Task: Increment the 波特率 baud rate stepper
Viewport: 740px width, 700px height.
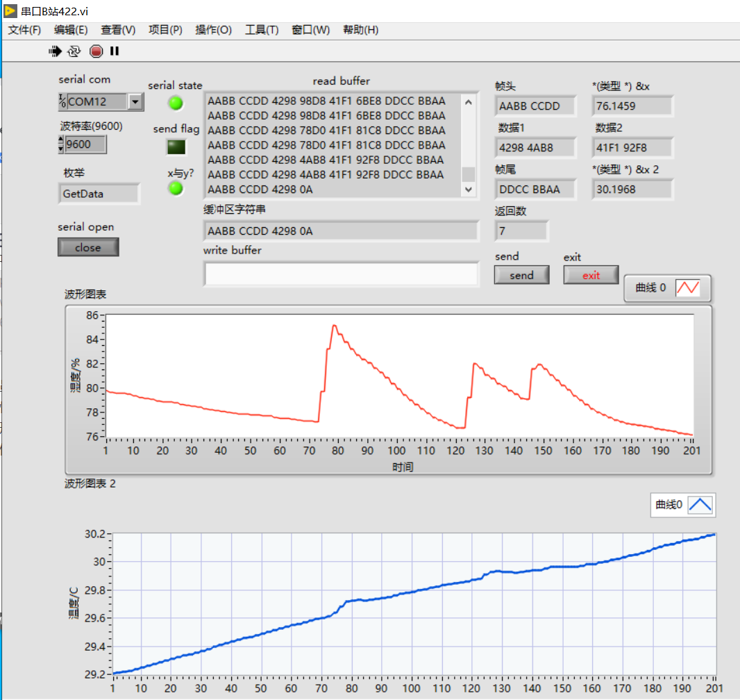Action: [61, 140]
